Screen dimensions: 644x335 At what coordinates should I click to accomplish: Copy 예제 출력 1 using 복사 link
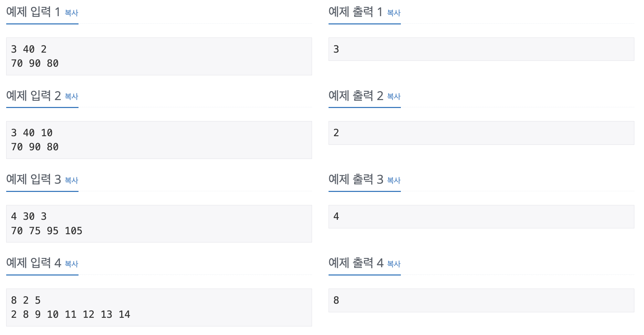(394, 13)
